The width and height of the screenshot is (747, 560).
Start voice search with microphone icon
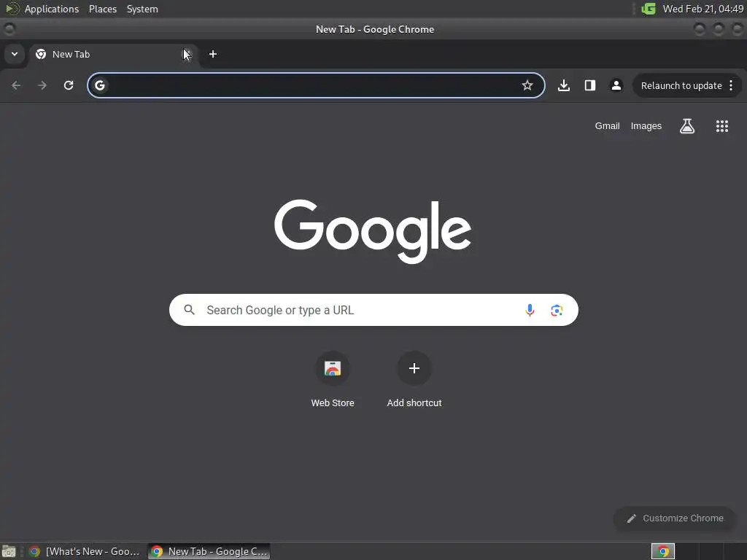(x=530, y=310)
